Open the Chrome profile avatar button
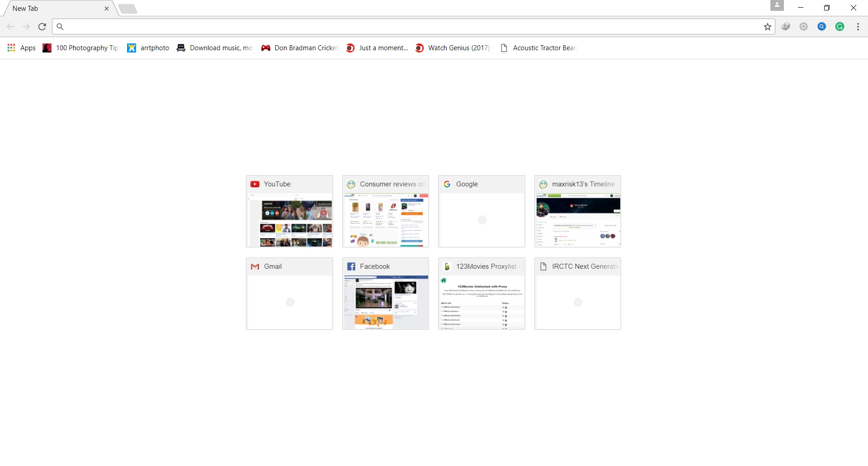 [777, 5]
